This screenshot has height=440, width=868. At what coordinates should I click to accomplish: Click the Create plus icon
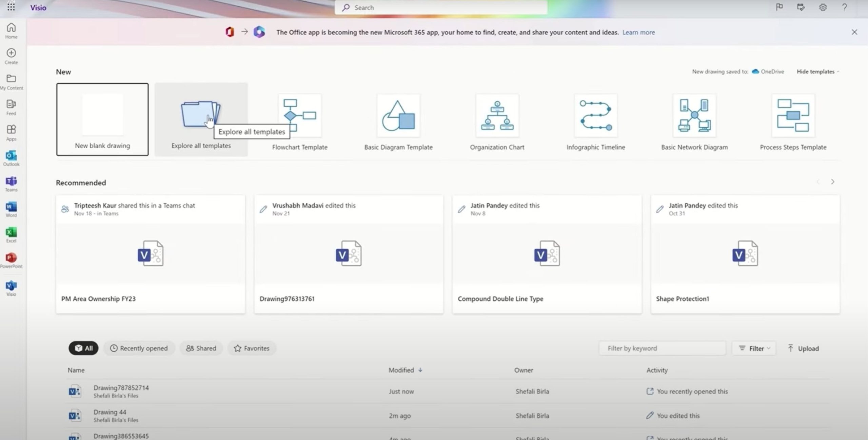pyautogui.click(x=11, y=53)
